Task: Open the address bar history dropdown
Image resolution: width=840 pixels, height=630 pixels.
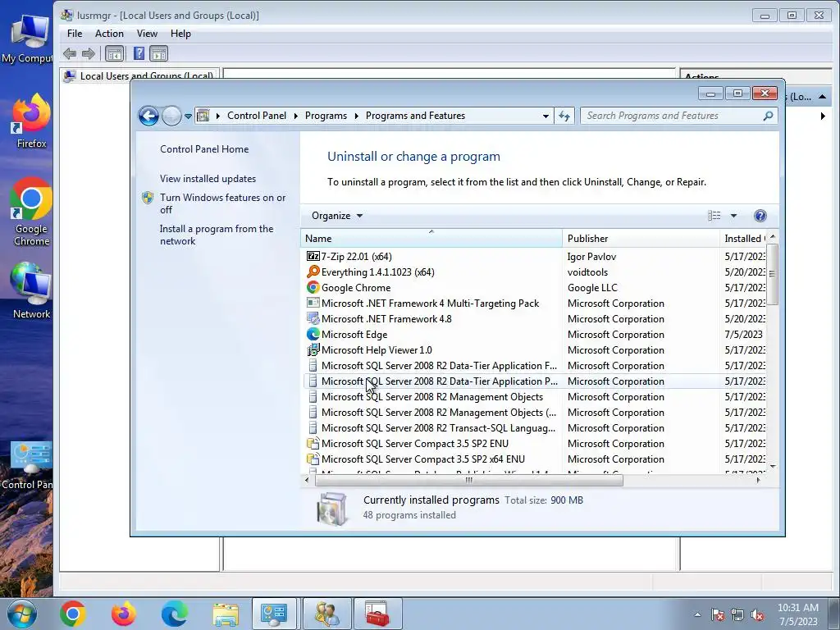Action: (546, 116)
